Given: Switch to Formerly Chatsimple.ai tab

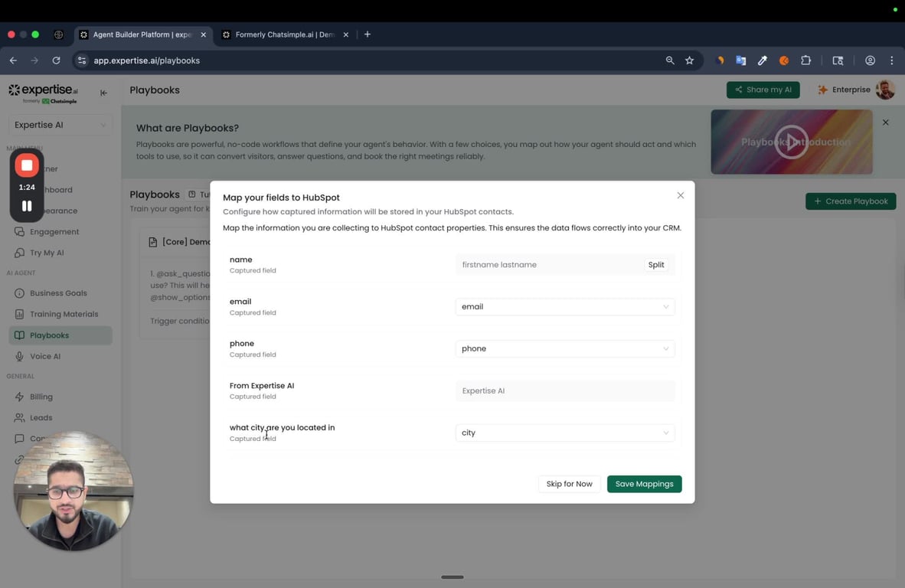Looking at the screenshot, I should point(285,34).
